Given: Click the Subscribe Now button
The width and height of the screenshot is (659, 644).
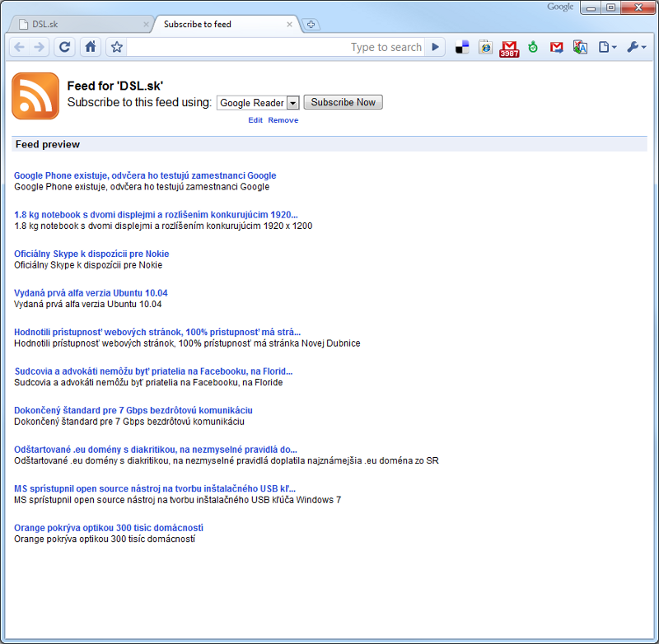Looking at the screenshot, I should (x=343, y=102).
